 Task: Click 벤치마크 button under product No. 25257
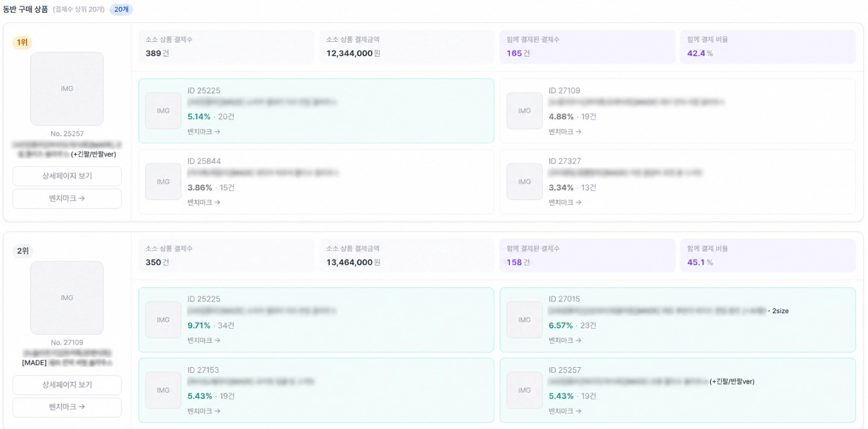pos(67,199)
